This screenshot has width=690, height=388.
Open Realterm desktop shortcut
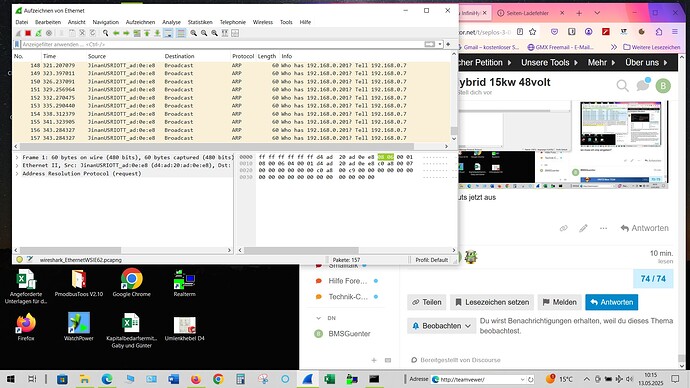[x=184, y=284]
